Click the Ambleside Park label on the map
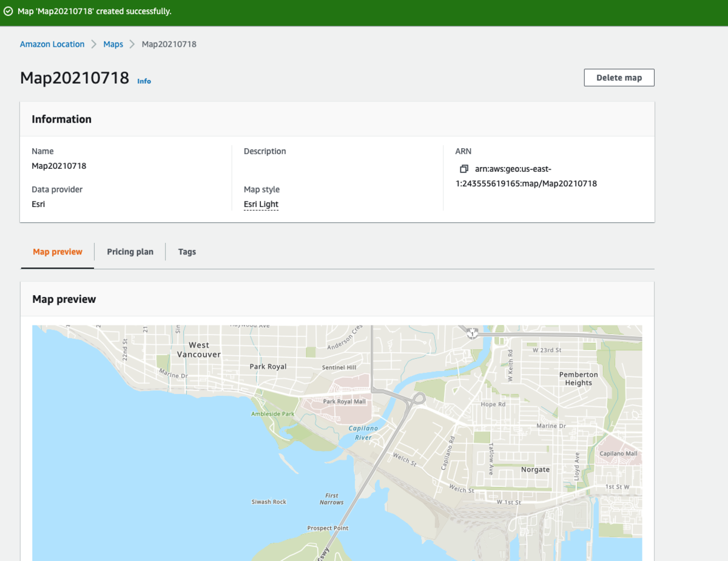The width and height of the screenshot is (728, 561). click(273, 414)
